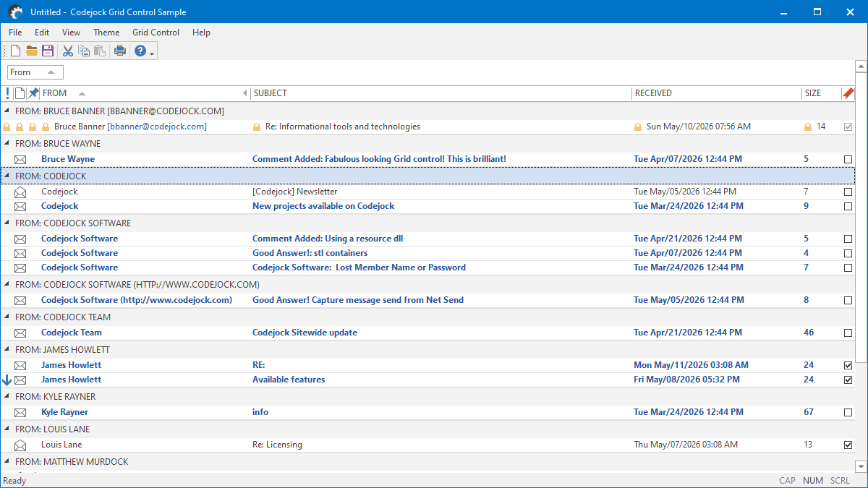Click open envelope icon of Louis Lane row
The width and height of the screenshot is (868, 488).
[20, 445]
